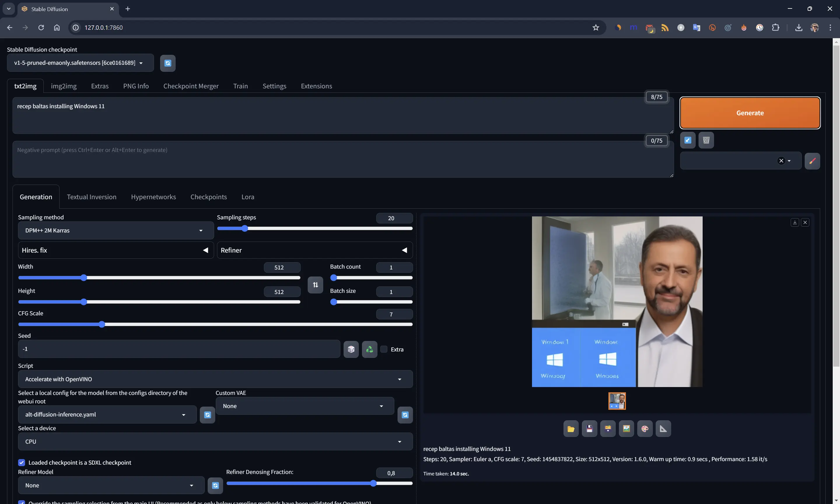The image size is (840, 504).
Task: Open the Stable Diffusion checkpoint dropdown
Action: click(x=80, y=63)
